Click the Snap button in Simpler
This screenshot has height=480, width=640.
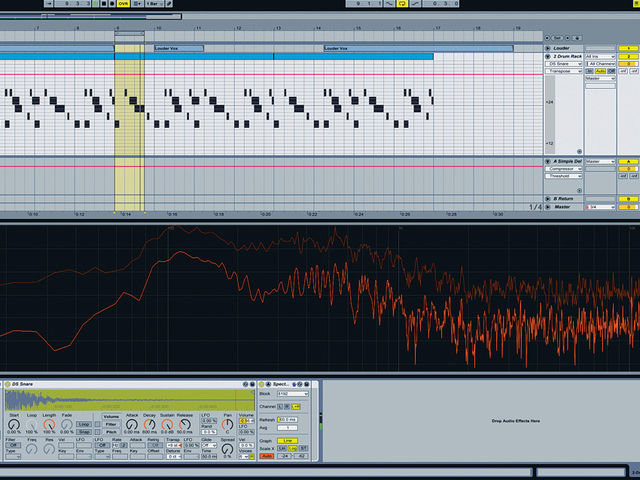(x=84, y=432)
